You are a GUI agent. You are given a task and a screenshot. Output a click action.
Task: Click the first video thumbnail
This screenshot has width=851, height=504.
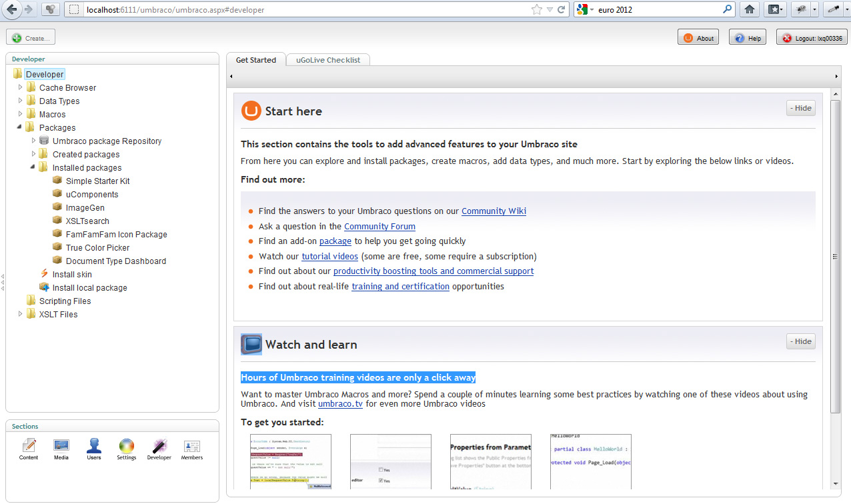(x=290, y=461)
